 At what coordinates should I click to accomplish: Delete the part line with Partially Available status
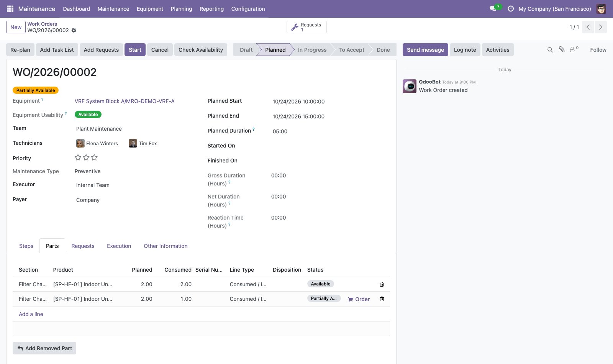coord(382,299)
